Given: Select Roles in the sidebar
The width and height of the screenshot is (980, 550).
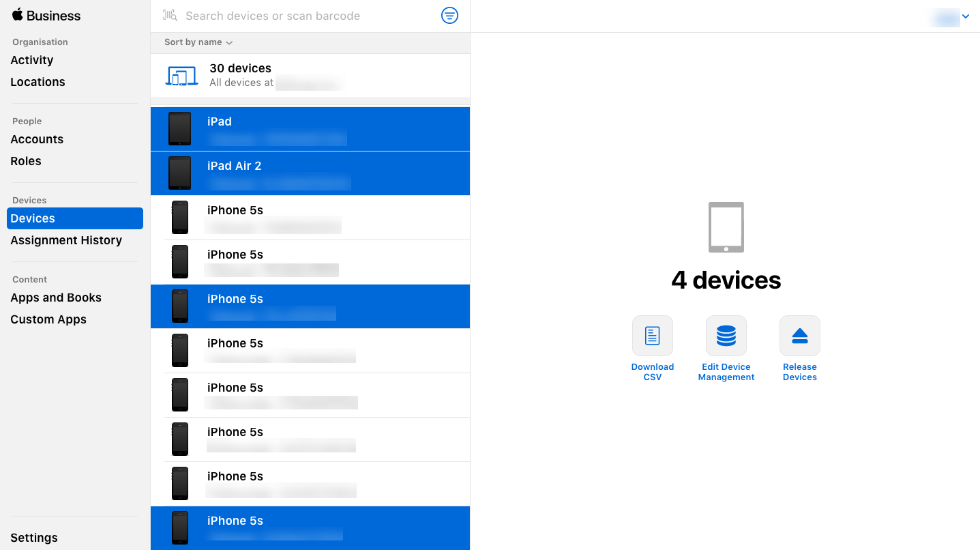Looking at the screenshot, I should [26, 161].
